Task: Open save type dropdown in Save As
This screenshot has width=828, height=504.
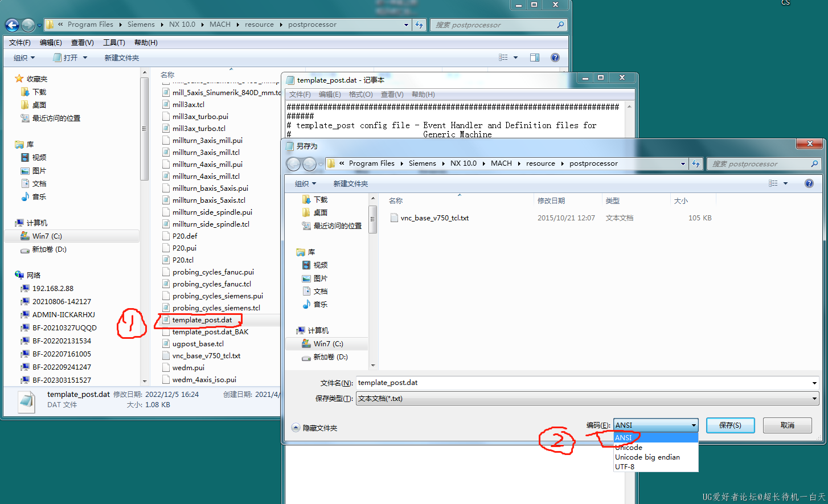Action: 814,399
